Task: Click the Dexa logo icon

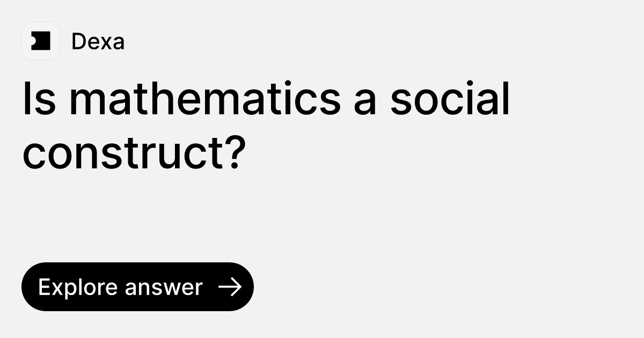Action: [41, 41]
